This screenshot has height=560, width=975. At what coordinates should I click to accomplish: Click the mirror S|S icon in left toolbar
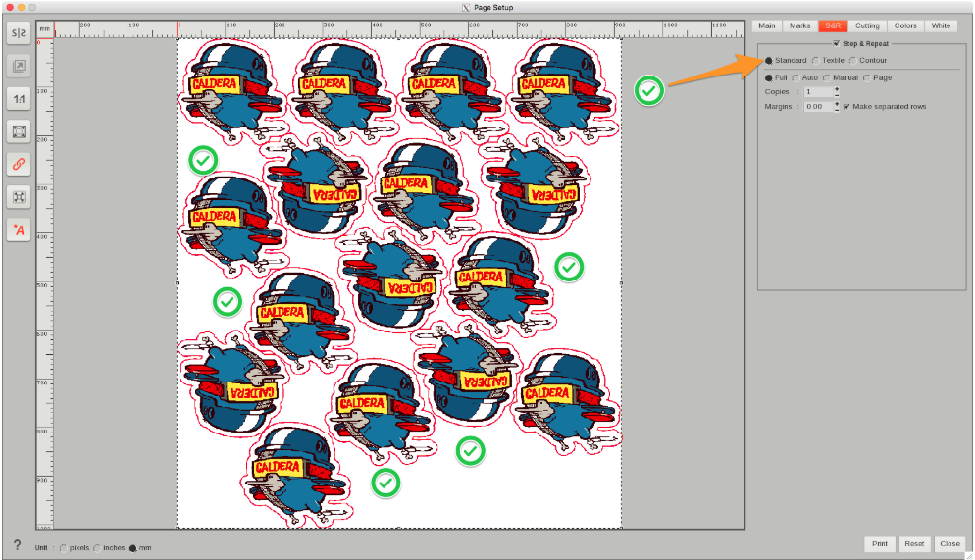click(19, 33)
